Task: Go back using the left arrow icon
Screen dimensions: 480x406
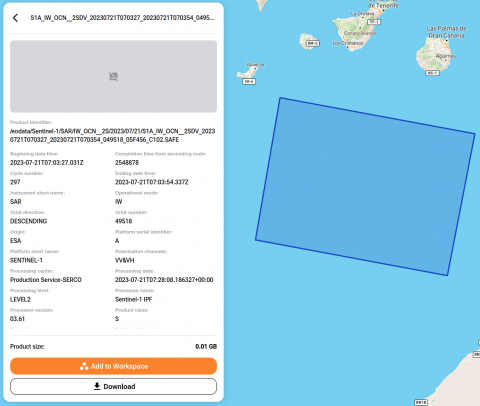Action: [x=15, y=18]
